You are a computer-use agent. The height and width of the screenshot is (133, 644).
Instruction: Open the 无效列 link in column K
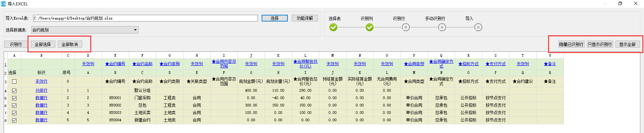point(278,64)
